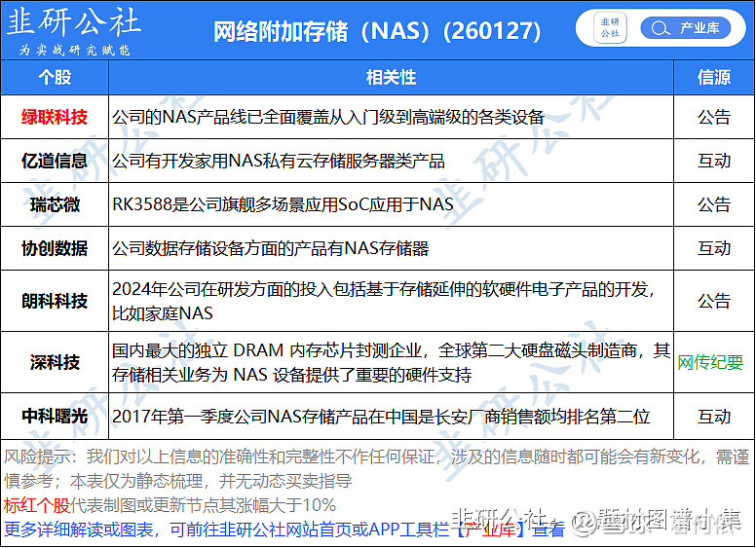Click the blue 更多详细解读或图表 link line
756x548 pixels.
pyautogui.click(x=284, y=530)
